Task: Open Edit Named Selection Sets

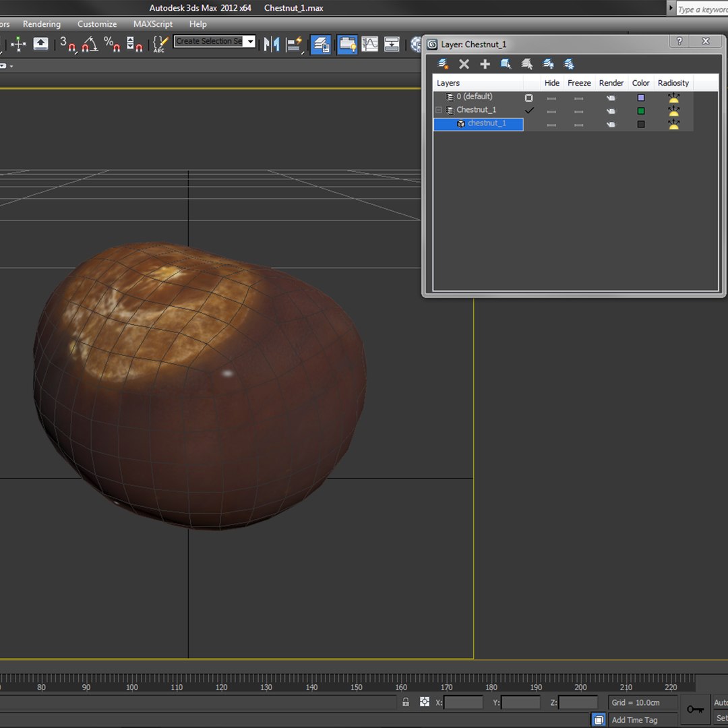Action: pyautogui.click(x=160, y=44)
